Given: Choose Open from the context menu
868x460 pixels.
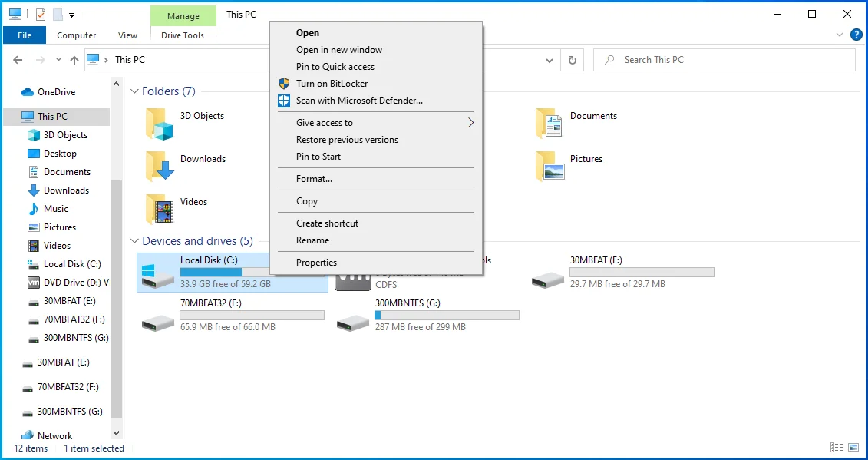Looking at the screenshot, I should (x=376, y=33).
